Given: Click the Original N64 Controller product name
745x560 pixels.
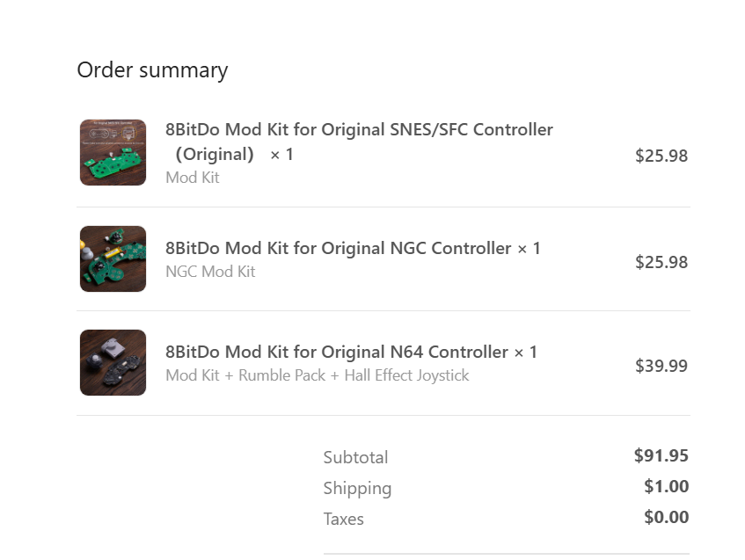Looking at the screenshot, I should click(337, 353).
